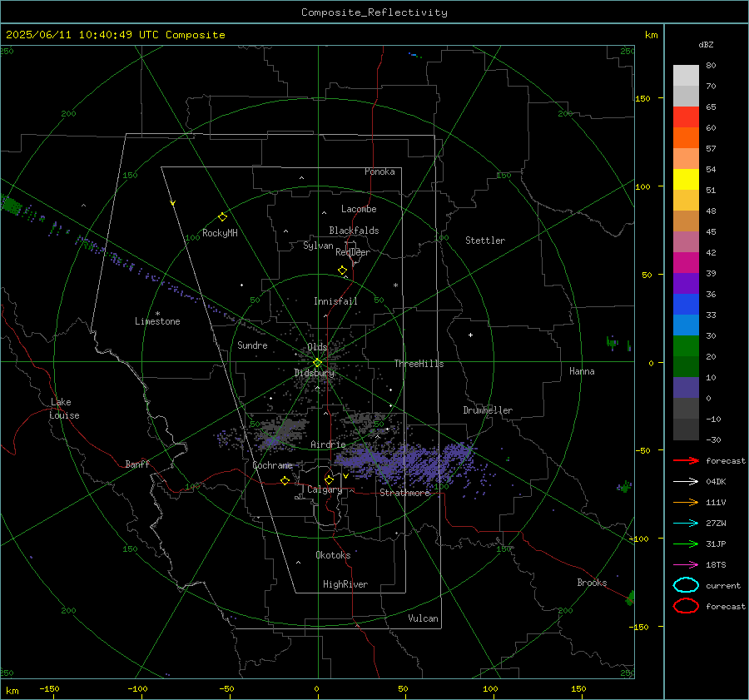Click the white 04DK arrow legend icon

tap(686, 482)
